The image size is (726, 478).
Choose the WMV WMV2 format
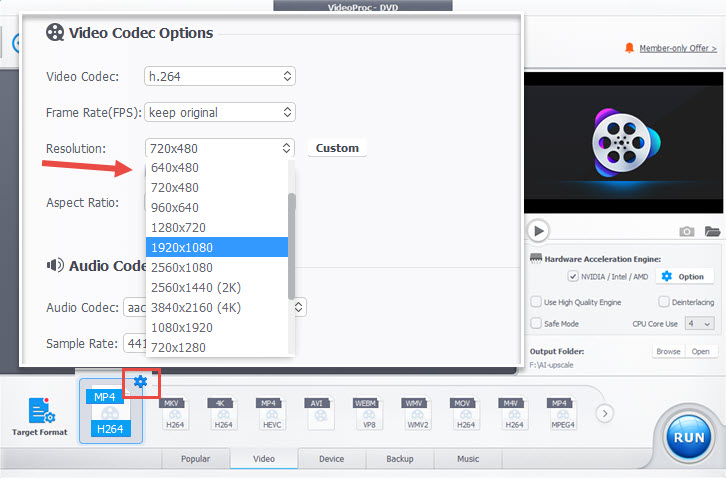click(417, 414)
